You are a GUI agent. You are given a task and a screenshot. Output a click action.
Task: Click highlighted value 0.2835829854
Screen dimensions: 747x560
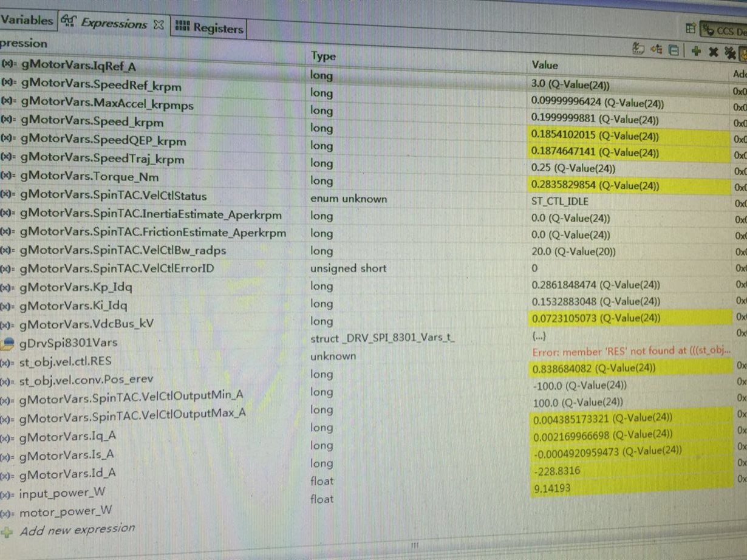(595, 186)
